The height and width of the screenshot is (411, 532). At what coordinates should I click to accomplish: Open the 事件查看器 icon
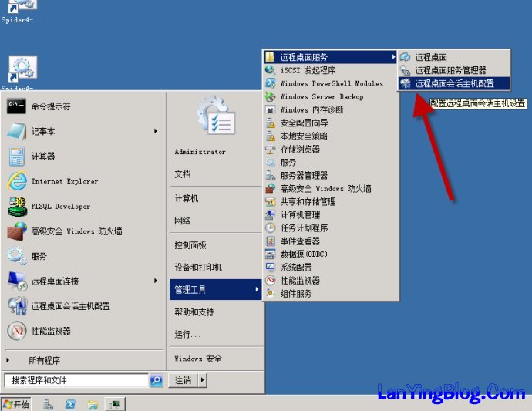pos(271,241)
